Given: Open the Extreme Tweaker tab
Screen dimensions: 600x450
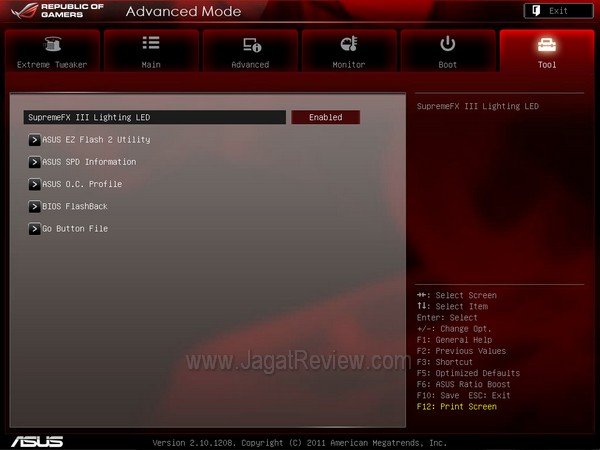Looking at the screenshot, I should tap(52, 51).
